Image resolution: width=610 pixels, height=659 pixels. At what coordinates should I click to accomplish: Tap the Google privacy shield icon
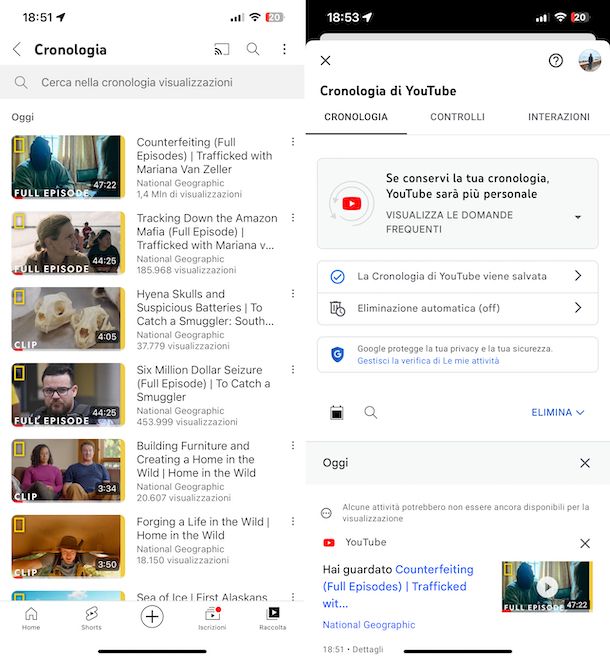click(x=338, y=355)
